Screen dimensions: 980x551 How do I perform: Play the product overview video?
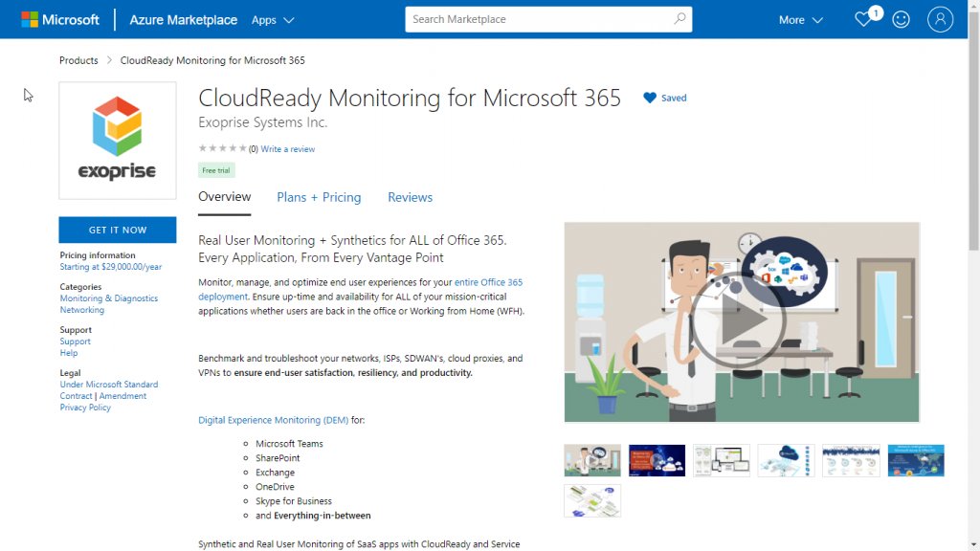739,320
